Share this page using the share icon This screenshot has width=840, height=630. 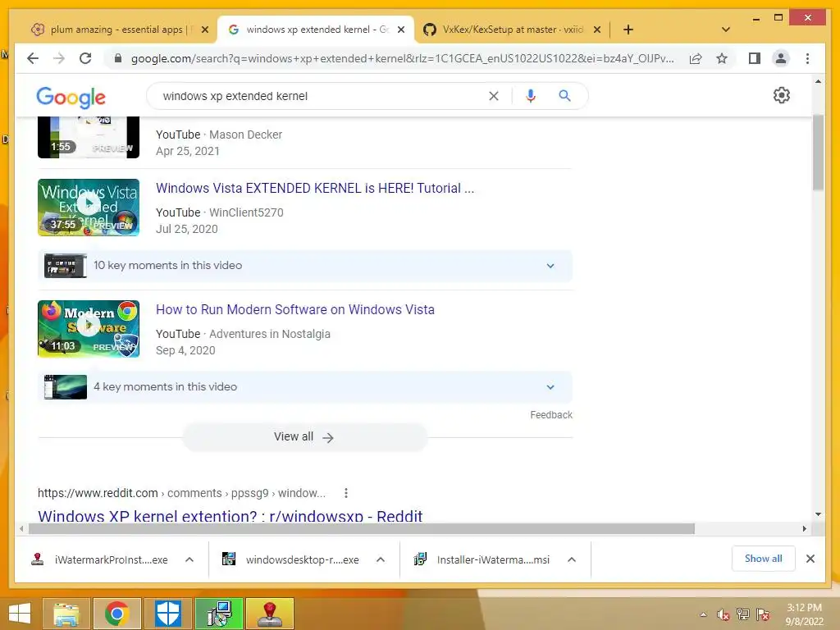coord(696,58)
